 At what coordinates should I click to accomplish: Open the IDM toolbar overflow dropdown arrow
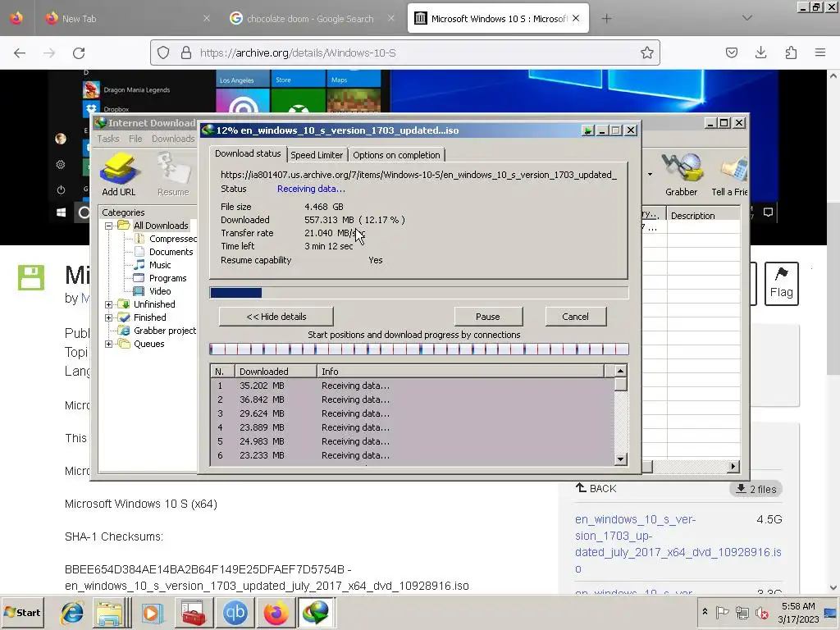[650, 174]
